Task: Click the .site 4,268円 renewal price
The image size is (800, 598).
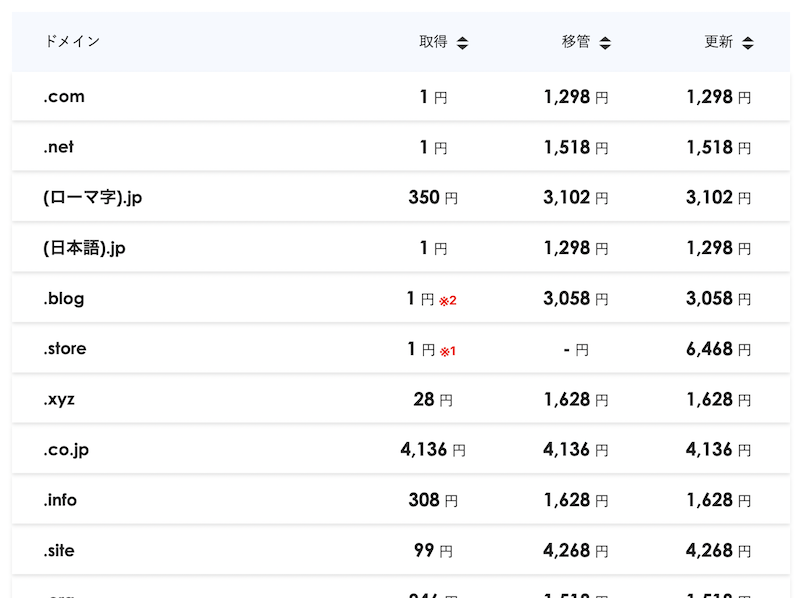Action: pyautogui.click(x=718, y=551)
